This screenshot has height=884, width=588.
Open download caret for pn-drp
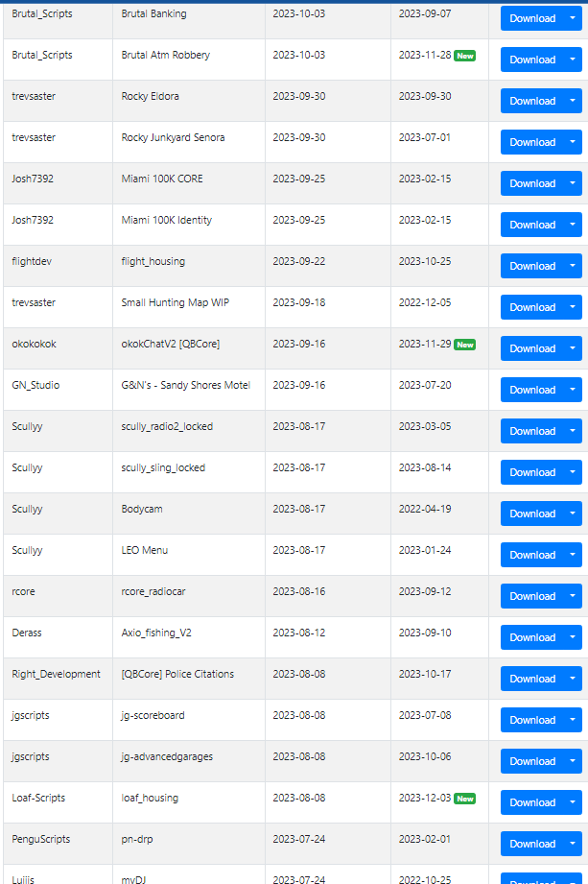573,844
